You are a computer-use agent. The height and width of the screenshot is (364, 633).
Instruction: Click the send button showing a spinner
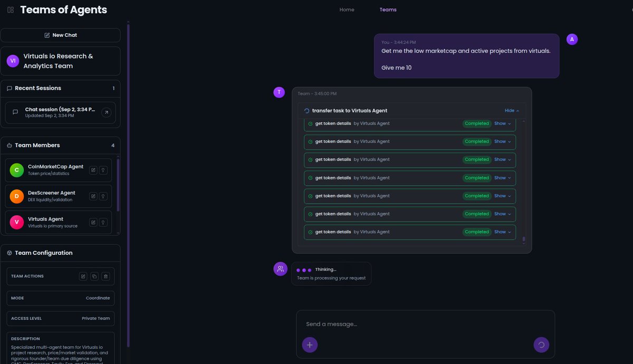pyautogui.click(x=541, y=345)
